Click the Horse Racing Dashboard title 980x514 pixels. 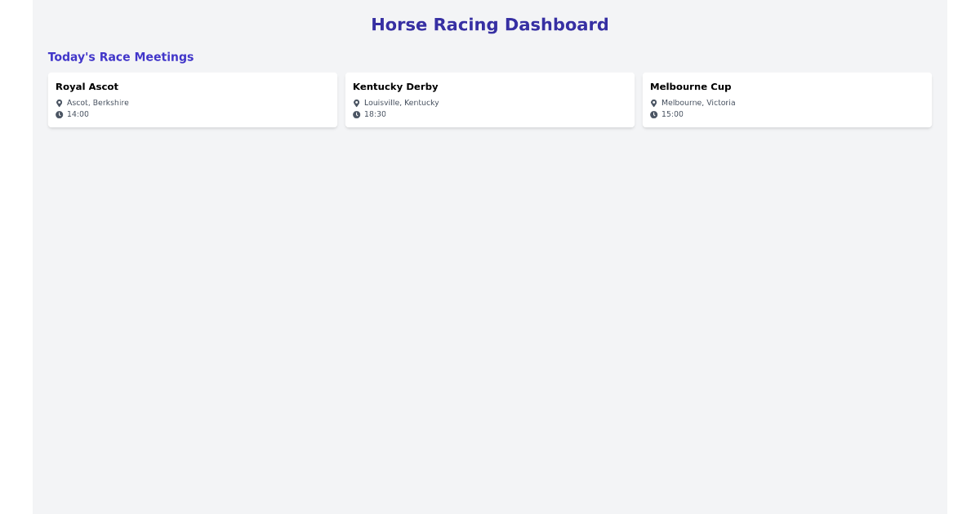[490, 24]
